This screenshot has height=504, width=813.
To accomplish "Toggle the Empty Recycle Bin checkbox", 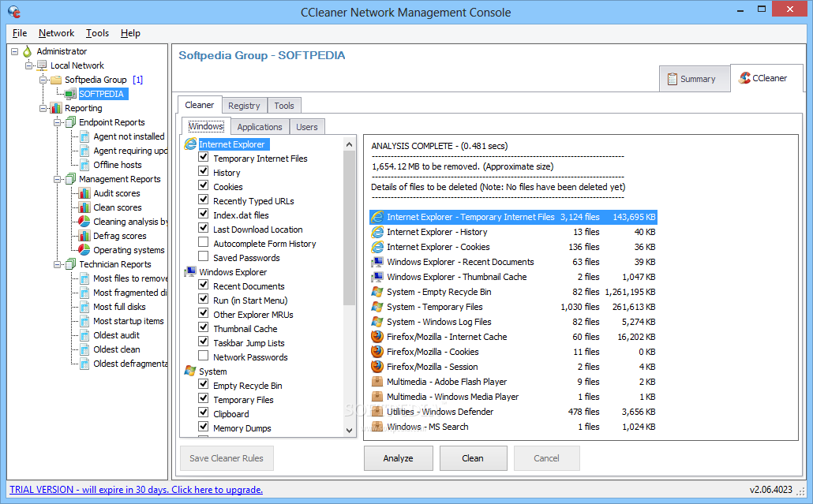I will (204, 384).
